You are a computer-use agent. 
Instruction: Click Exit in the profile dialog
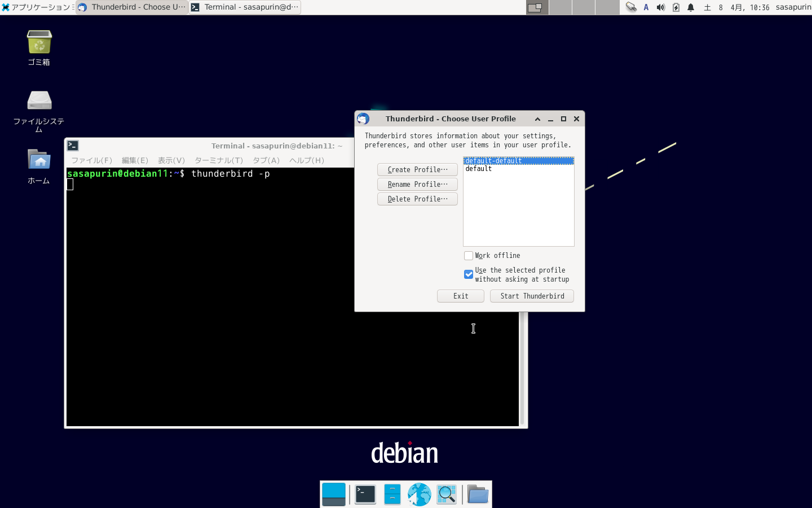click(x=461, y=296)
